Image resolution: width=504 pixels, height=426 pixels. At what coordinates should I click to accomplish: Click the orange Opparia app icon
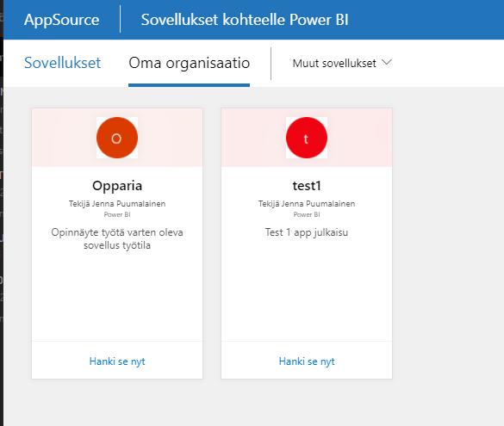(x=117, y=138)
